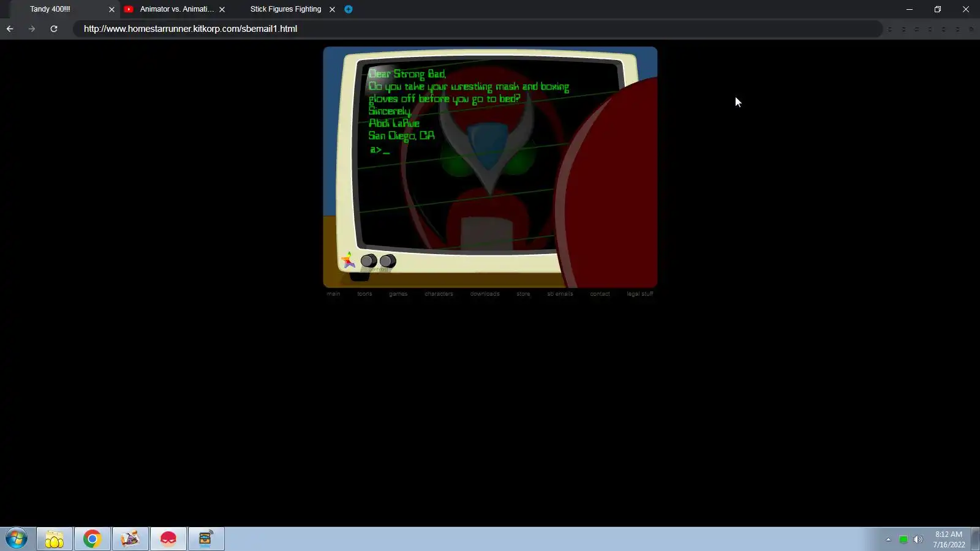Switch to the Animator vs. Animation tab
Image resolution: width=980 pixels, height=551 pixels.
tap(174, 9)
